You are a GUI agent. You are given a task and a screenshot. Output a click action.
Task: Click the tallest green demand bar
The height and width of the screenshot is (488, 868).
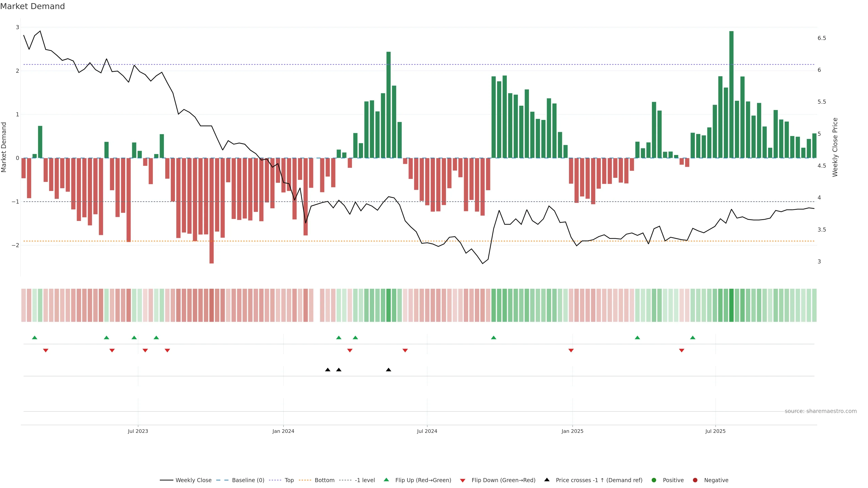pos(731,94)
